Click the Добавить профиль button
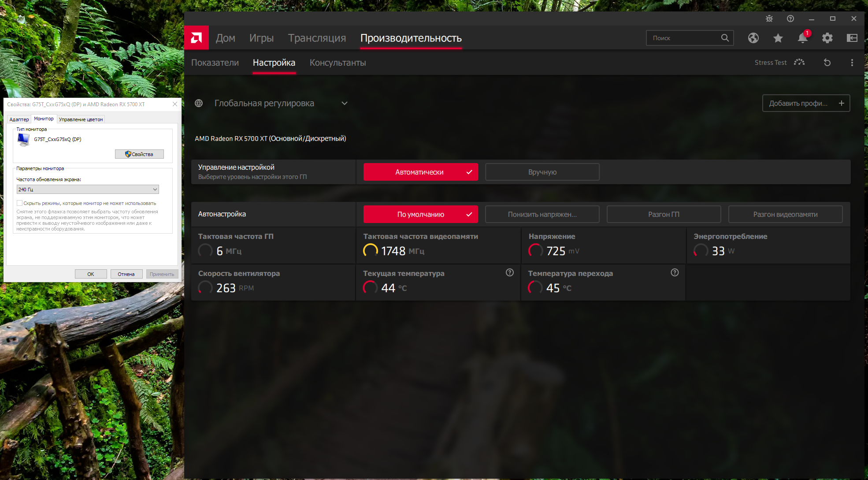868x480 pixels. tap(805, 103)
